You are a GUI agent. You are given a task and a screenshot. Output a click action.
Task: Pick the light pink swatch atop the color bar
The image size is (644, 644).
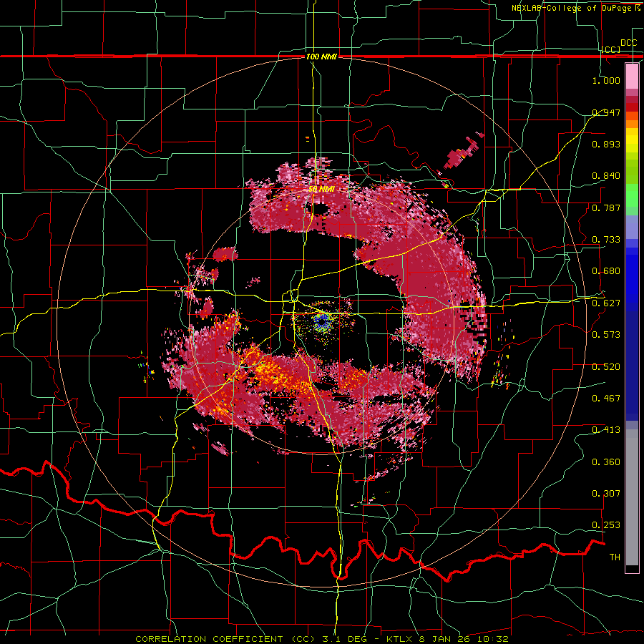point(632,77)
